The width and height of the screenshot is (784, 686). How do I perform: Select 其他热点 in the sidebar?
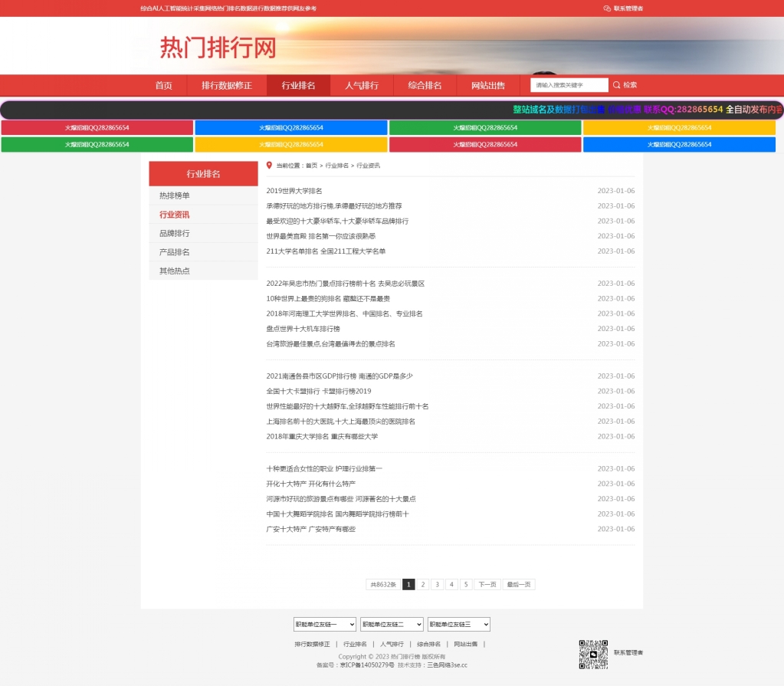point(174,271)
